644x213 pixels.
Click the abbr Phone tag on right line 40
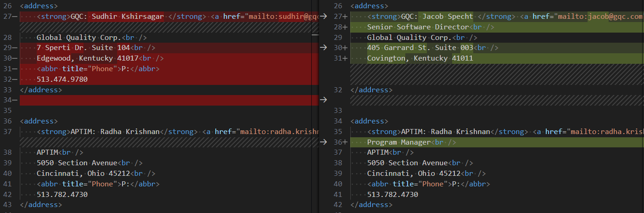(x=428, y=184)
